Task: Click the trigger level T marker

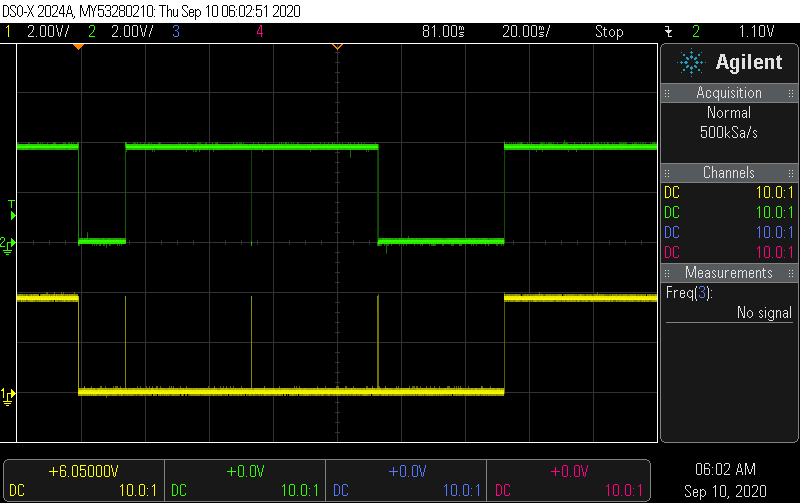Action: [x=12, y=210]
